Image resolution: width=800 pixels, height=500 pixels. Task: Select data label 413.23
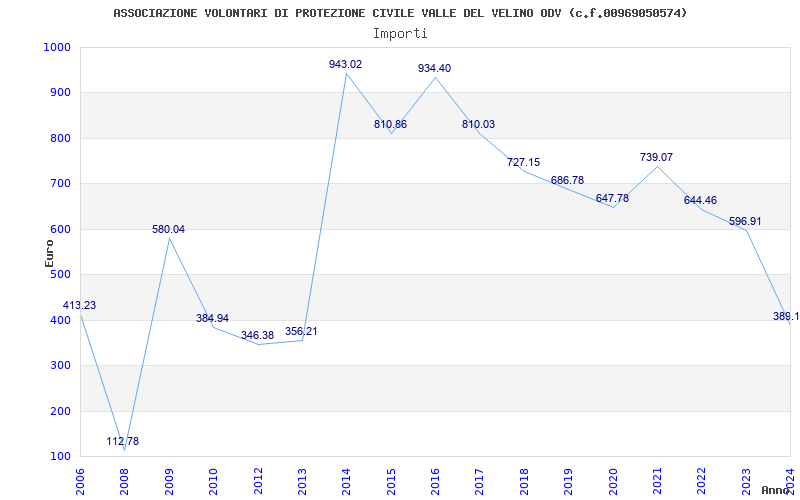tap(79, 306)
